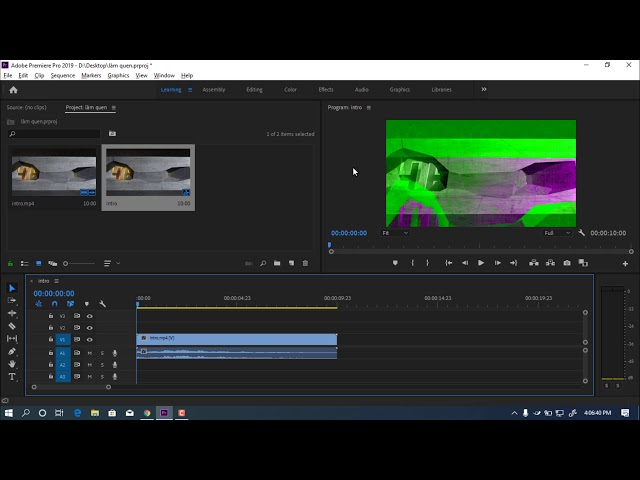
Task: Click Mark In in Program monitor
Action: (x=412, y=263)
